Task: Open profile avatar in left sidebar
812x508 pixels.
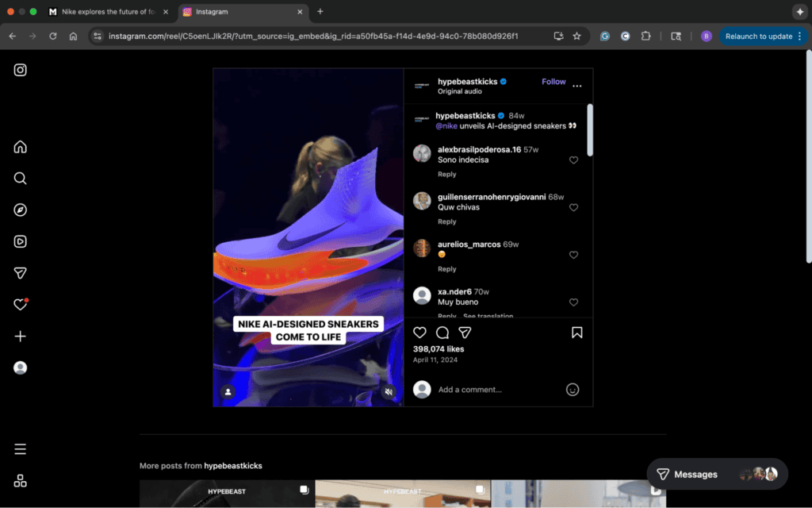Action: (x=20, y=368)
